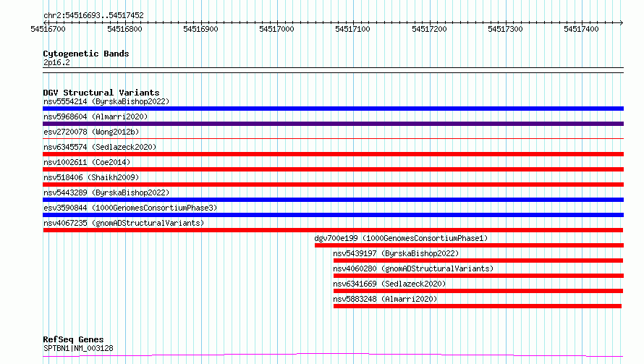Open variant esv3590844 (1000GenomesConsortiumPhase3) label
The width and height of the screenshot is (644, 364).
[130, 208]
